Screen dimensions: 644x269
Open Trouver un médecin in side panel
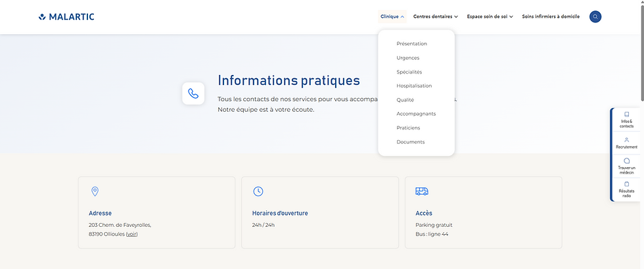coord(626,166)
